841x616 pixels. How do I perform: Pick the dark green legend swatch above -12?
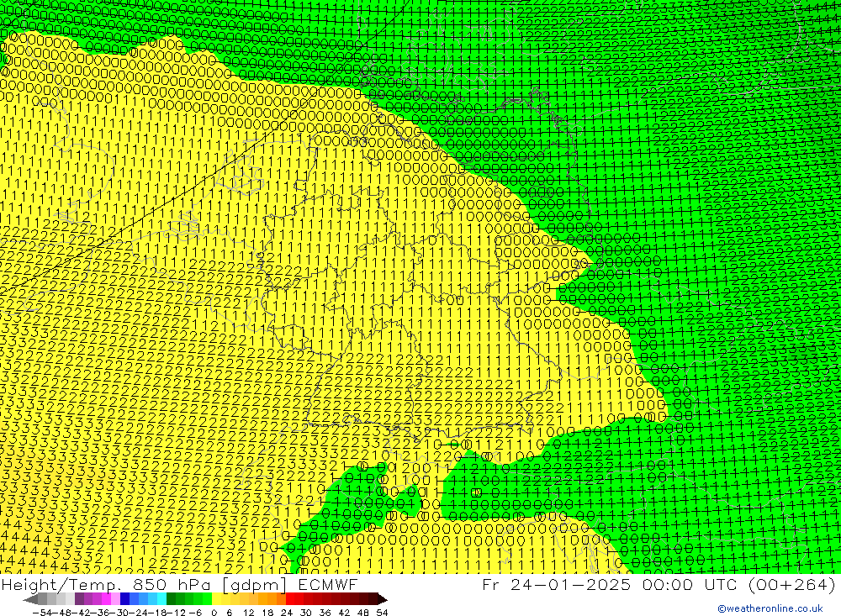(171, 599)
